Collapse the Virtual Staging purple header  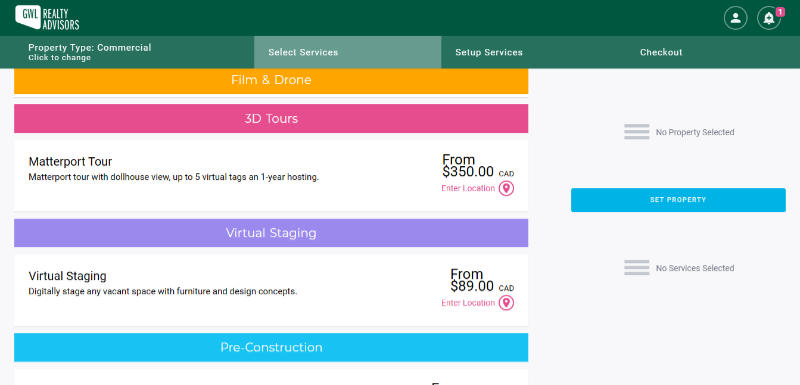coord(271,233)
